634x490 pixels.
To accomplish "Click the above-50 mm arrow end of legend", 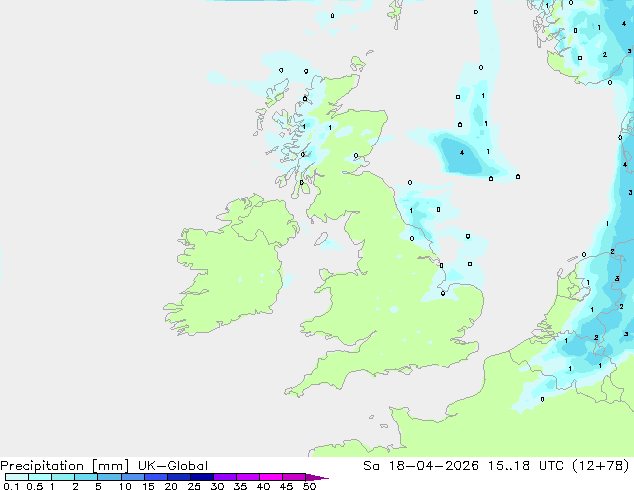I will pyautogui.click(x=317, y=477).
